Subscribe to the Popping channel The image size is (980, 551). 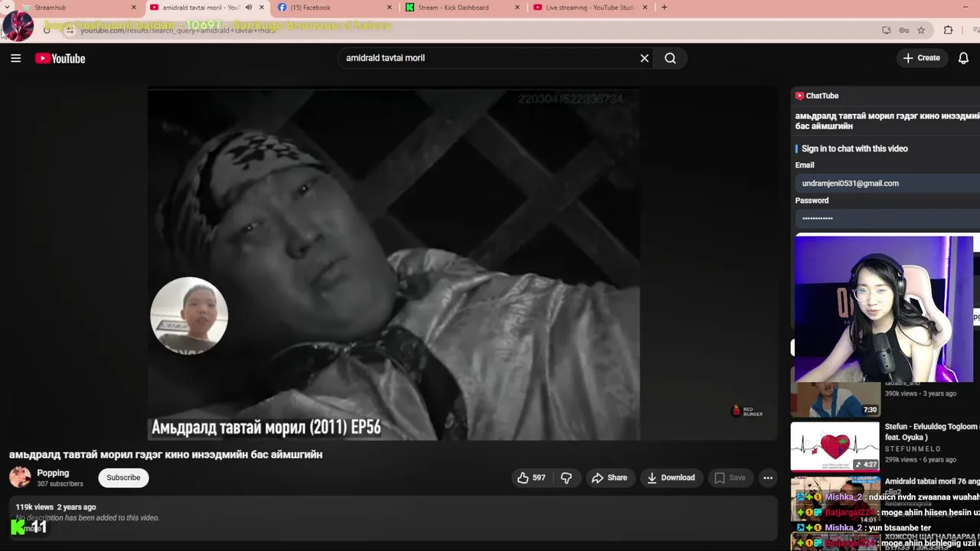point(123,478)
